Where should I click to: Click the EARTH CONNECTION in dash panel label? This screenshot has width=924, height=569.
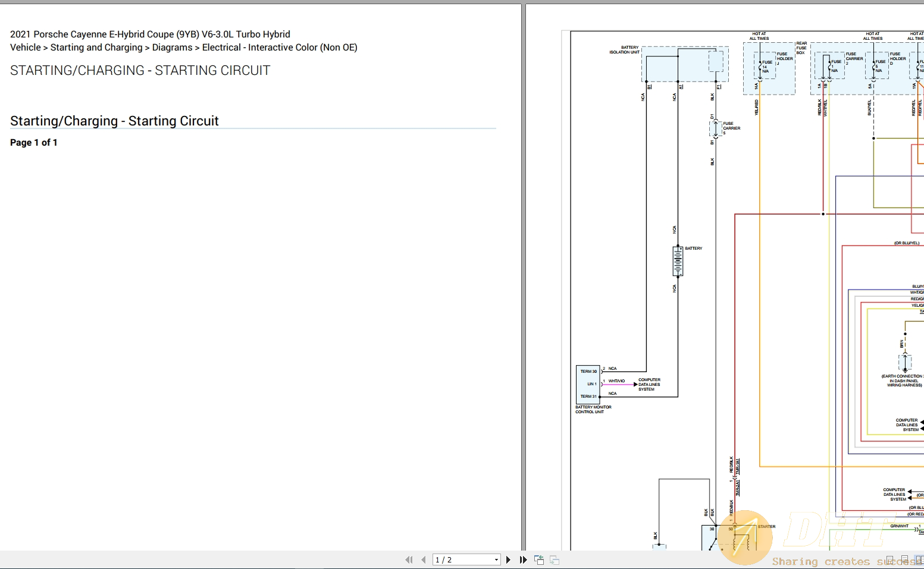click(903, 381)
